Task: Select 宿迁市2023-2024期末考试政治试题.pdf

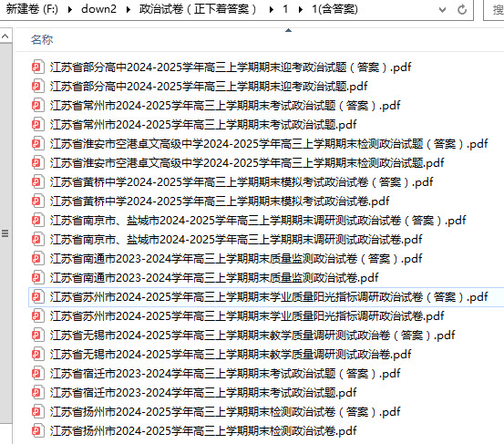Action: click(203, 393)
